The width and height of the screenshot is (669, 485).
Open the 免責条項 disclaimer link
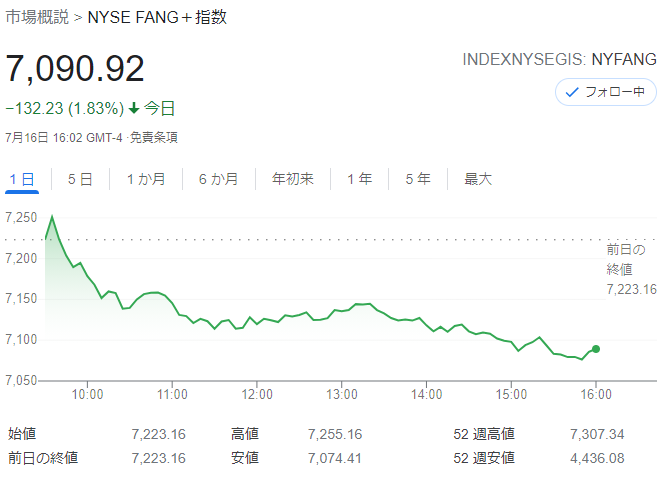tap(154, 138)
